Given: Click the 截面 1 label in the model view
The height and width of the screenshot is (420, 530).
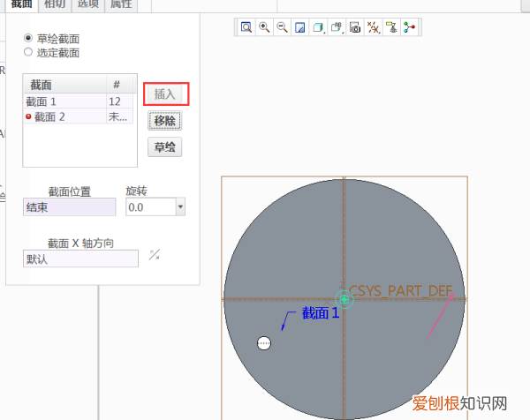Looking at the screenshot, I should [x=321, y=313].
